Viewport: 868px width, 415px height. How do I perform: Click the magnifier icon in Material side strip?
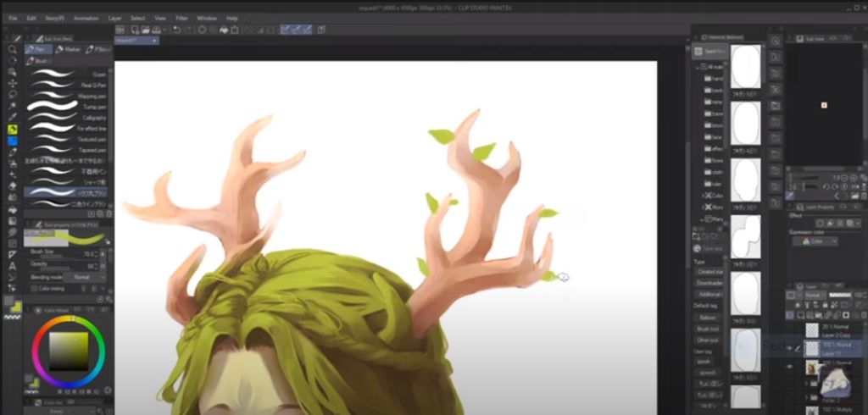pos(776,41)
